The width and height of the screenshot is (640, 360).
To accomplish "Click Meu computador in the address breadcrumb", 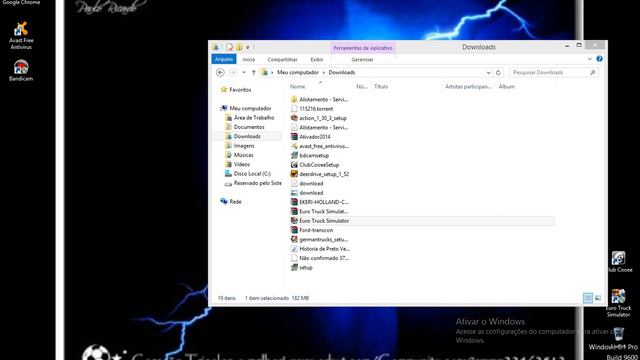I will [298, 72].
